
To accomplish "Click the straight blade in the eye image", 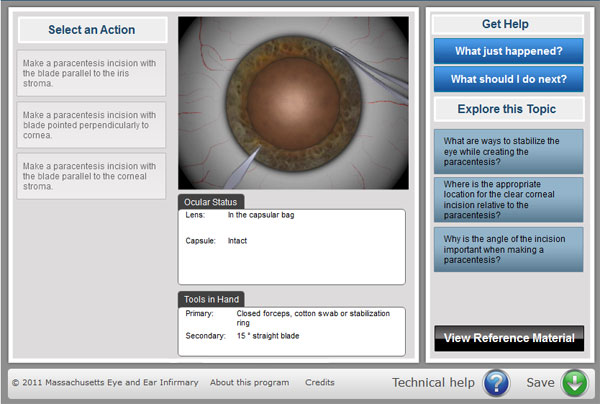I will [x=242, y=168].
